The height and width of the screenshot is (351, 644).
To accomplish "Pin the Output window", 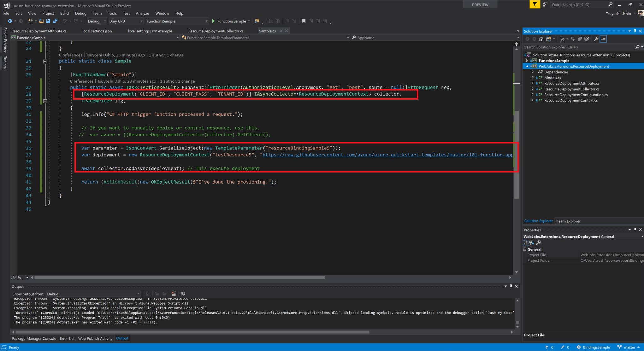I will tap(511, 286).
